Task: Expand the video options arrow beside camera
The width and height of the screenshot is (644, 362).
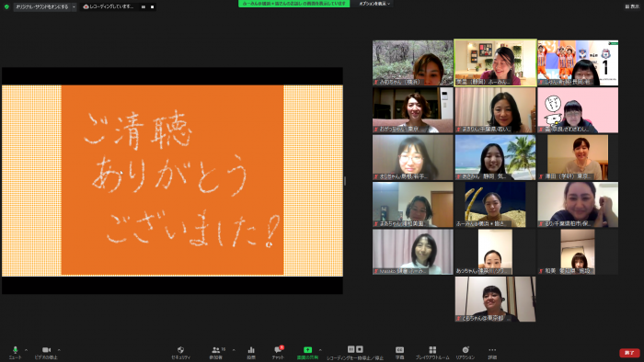Action: click(59, 350)
